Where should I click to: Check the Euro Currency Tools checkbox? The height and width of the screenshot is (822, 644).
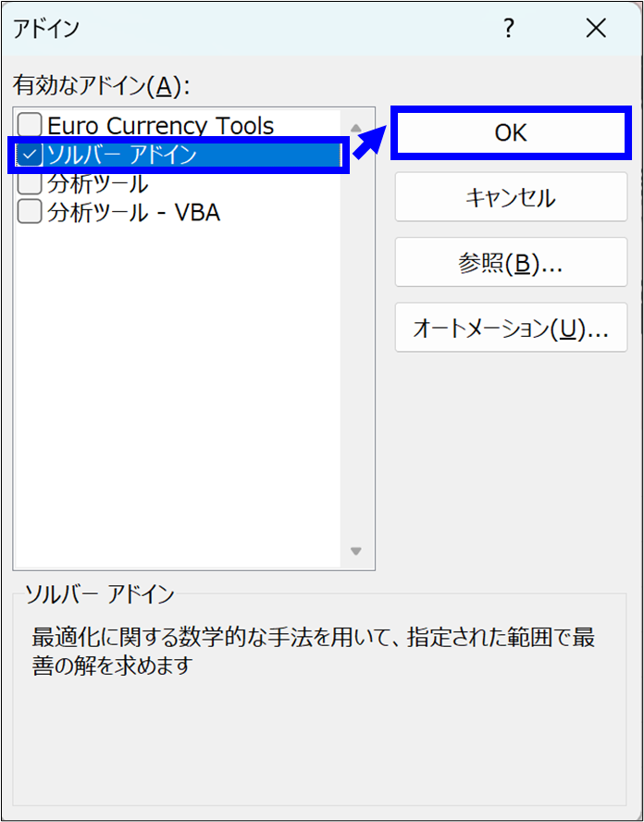click(30, 125)
